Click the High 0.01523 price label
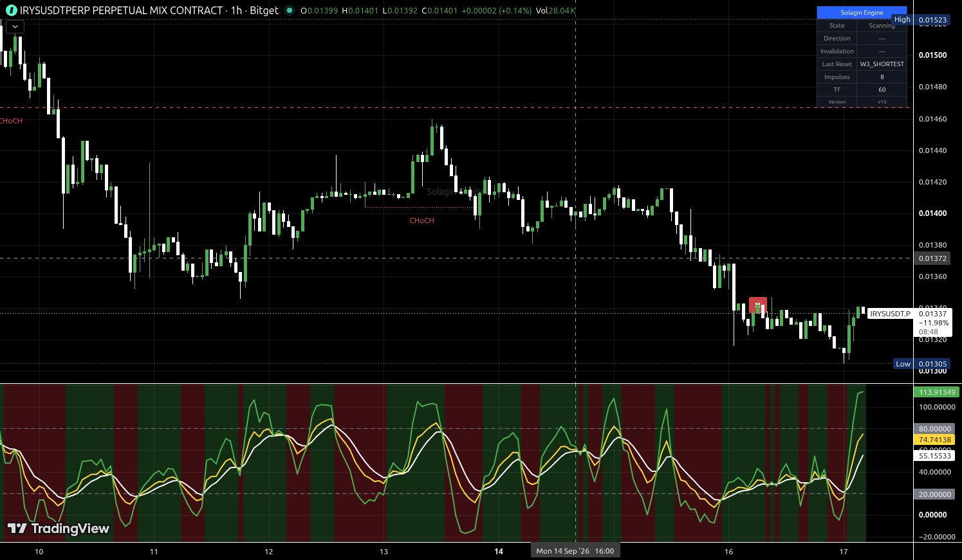962x560 pixels. point(921,20)
